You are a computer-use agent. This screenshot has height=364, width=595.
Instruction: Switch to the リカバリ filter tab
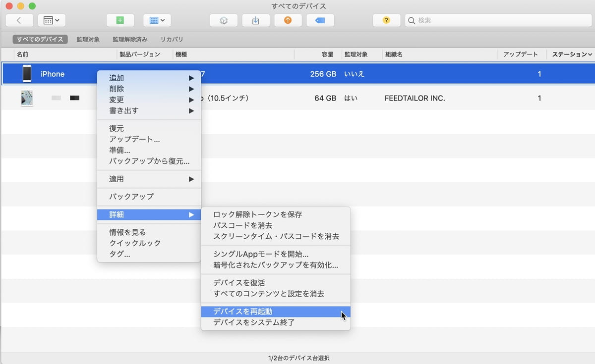tap(172, 39)
